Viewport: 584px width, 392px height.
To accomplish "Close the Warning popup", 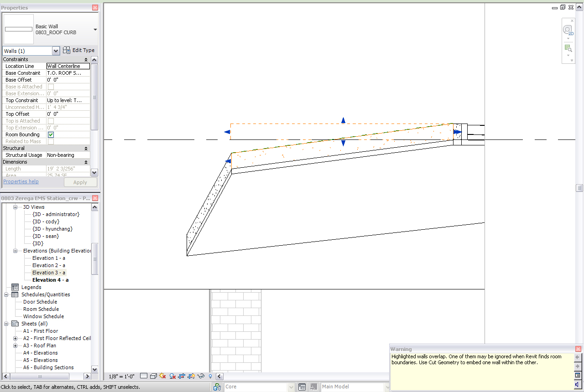I will click(x=578, y=349).
